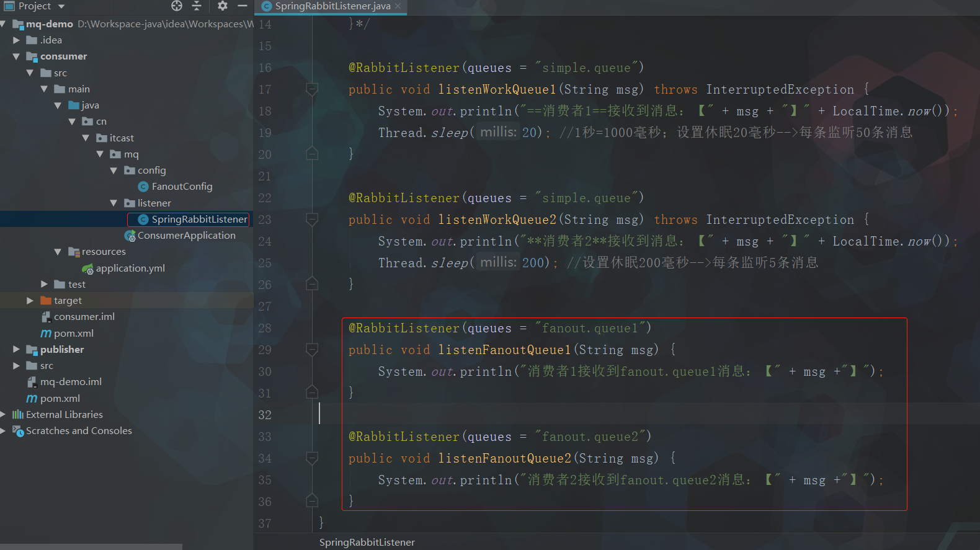Click the Project panel title
Image resolution: width=980 pixels, height=550 pixels.
point(35,6)
